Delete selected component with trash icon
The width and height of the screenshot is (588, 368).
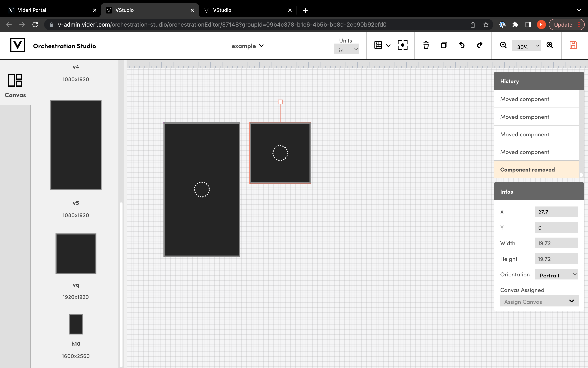pos(426,45)
